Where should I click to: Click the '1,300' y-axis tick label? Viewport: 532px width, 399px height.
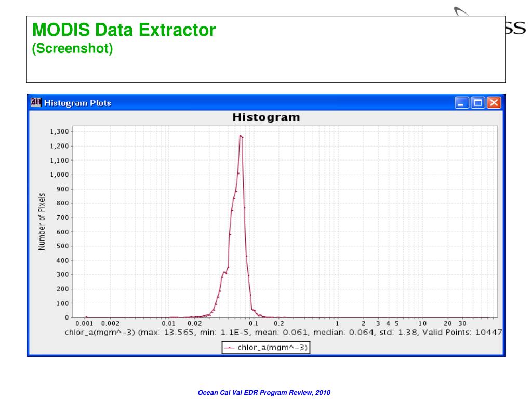(x=59, y=131)
